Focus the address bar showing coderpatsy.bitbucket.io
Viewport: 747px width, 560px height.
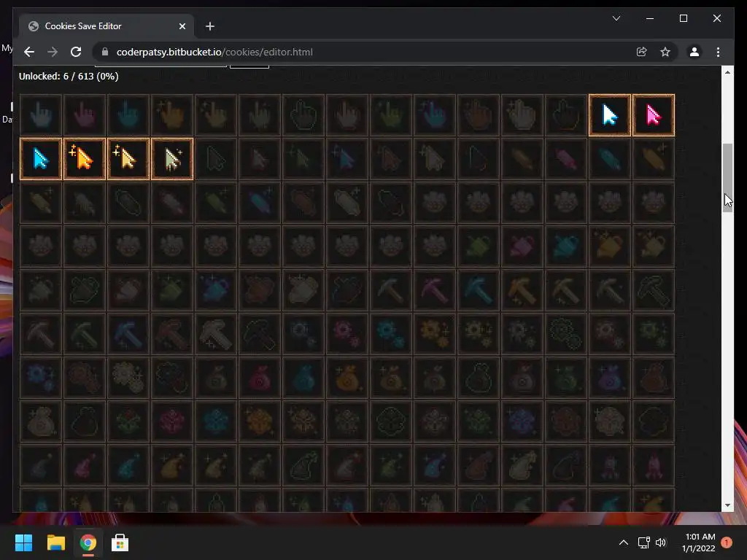367,52
